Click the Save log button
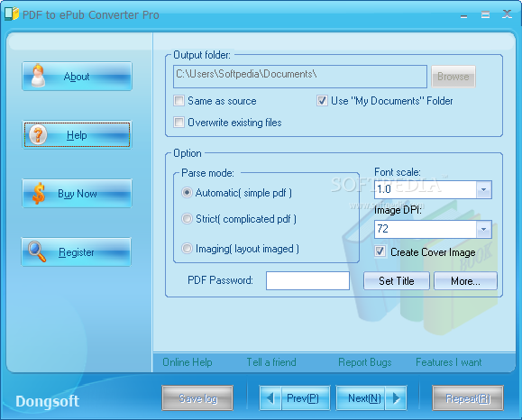The image size is (522, 420). 197,398
